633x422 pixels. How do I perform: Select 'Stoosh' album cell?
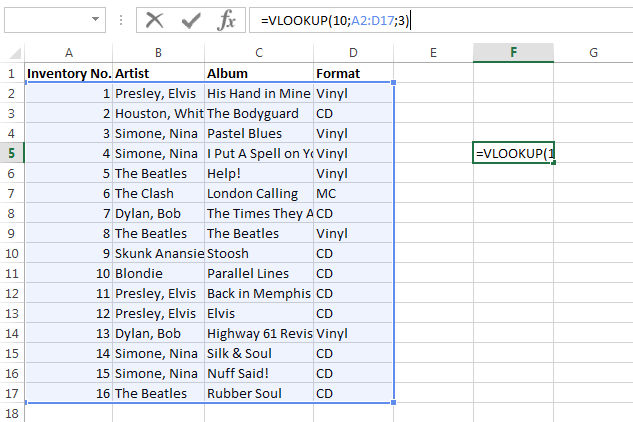(259, 254)
